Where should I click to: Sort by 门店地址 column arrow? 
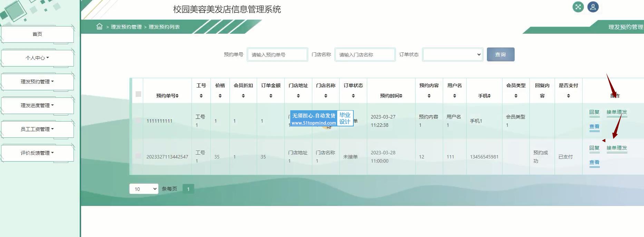click(298, 96)
